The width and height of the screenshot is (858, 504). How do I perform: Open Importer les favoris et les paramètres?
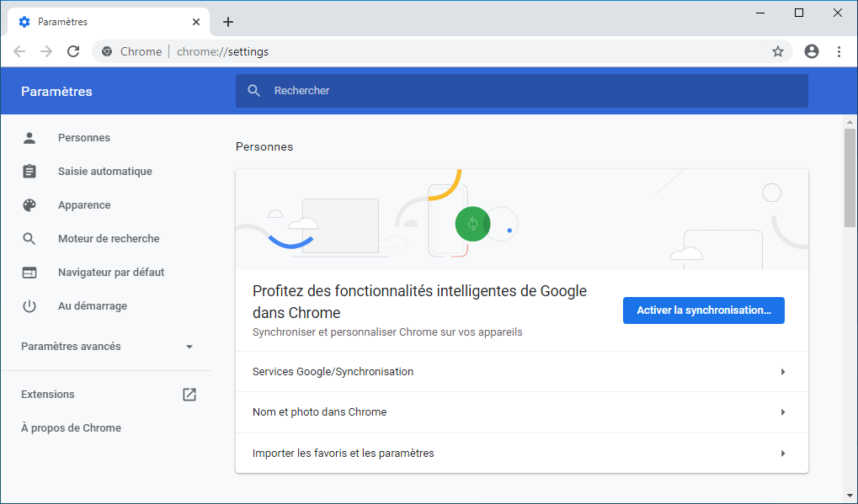pyautogui.click(x=521, y=454)
